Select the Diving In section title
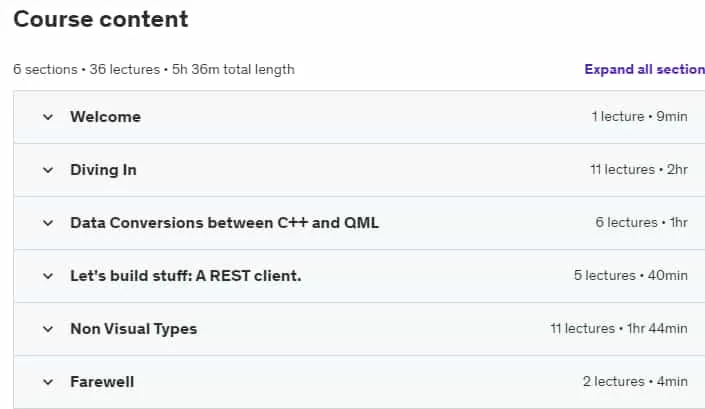Viewport: 705px width, 409px height. pos(103,170)
